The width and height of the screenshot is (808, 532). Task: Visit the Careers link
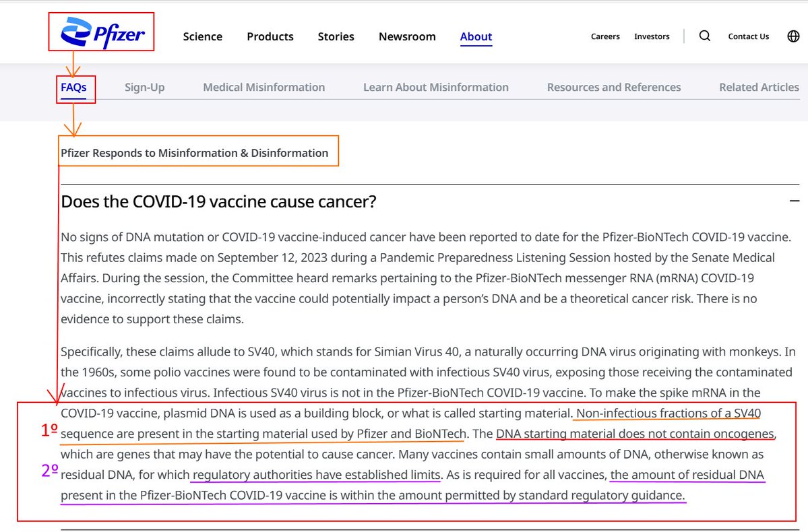pyautogui.click(x=605, y=36)
